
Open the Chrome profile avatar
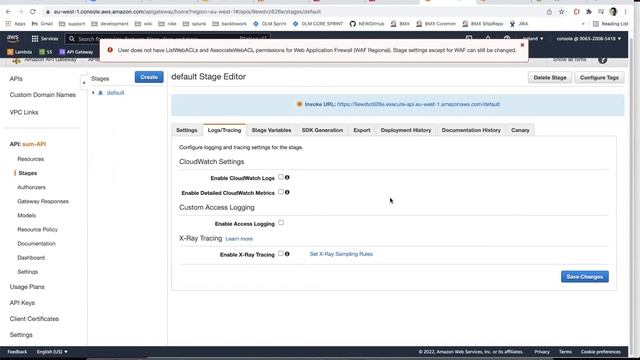point(613,12)
